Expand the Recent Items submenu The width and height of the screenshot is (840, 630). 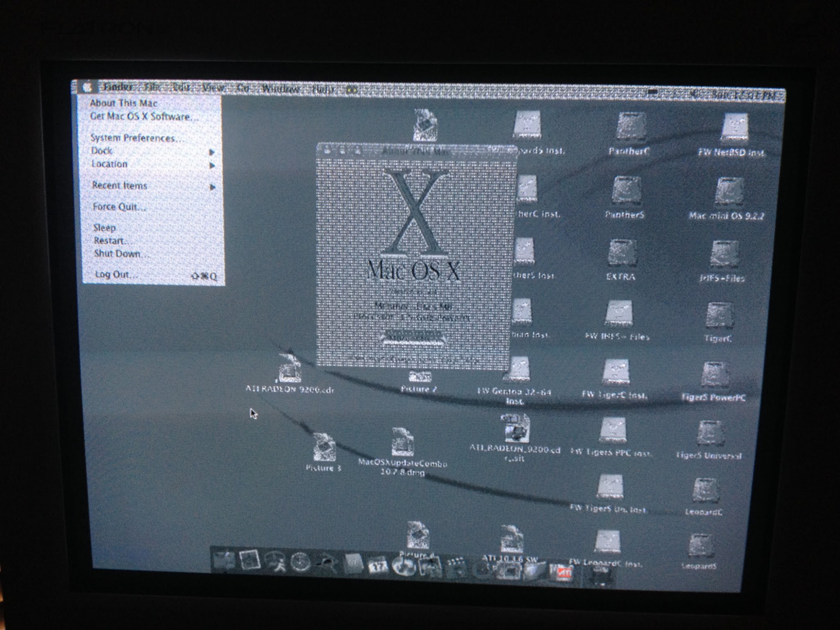[x=120, y=186]
